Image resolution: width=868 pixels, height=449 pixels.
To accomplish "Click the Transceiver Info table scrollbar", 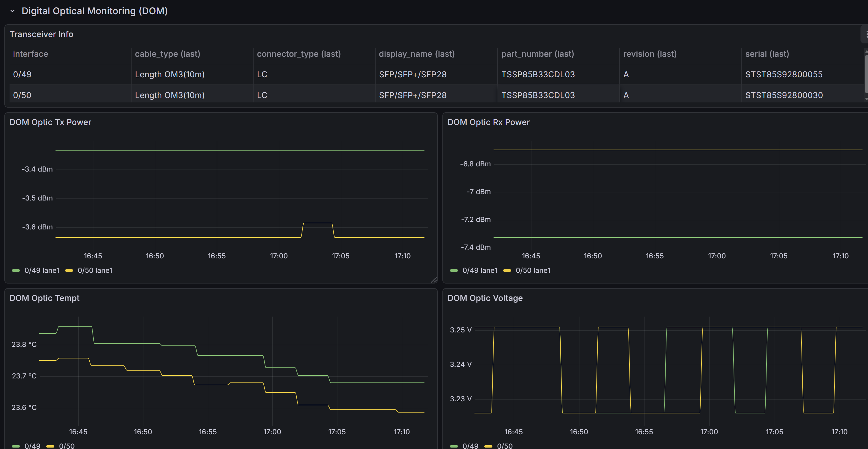I will pos(866,74).
